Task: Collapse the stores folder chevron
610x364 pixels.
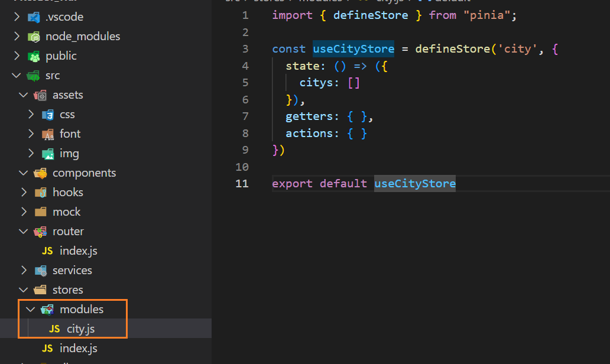Action: [23, 290]
